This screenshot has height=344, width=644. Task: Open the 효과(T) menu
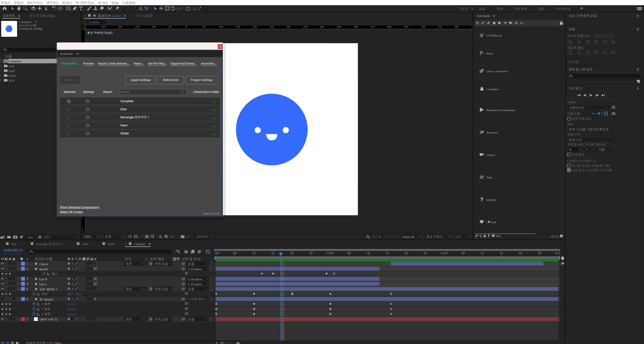[67, 3]
